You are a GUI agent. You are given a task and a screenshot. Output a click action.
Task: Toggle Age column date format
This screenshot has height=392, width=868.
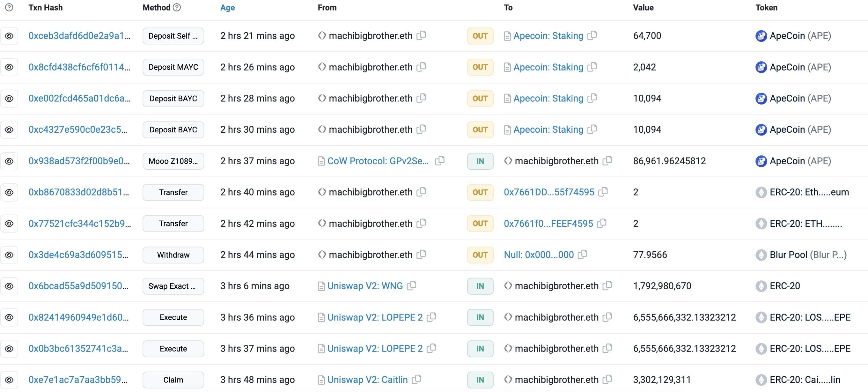[x=227, y=7]
